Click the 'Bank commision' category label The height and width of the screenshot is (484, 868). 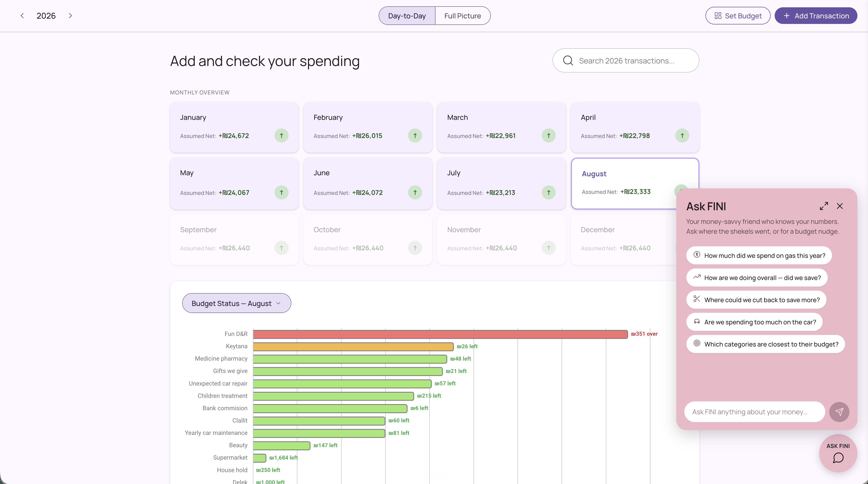pyautogui.click(x=225, y=408)
